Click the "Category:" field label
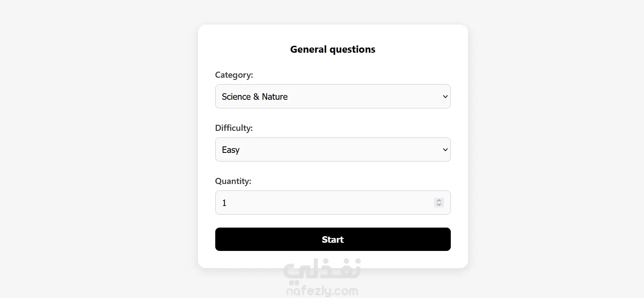This screenshot has width=644, height=298. pyautogui.click(x=234, y=75)
